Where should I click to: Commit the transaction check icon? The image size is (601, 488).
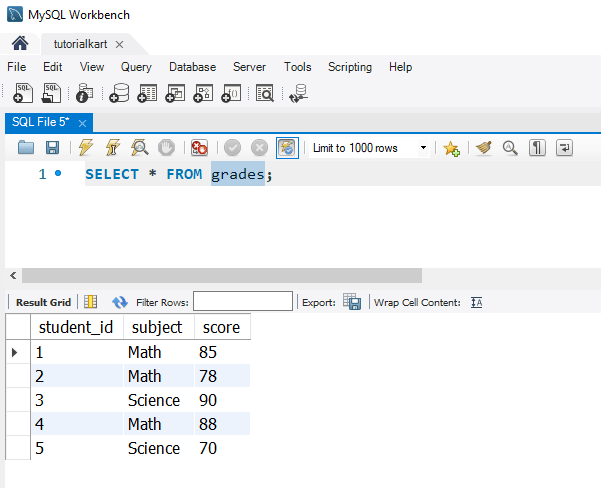coord(232,148)
